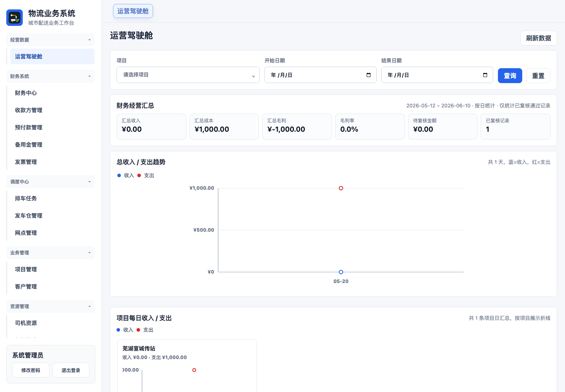This screenshot has width=565, height=392.
Task: Click the 结束日期 date input field
Action: click(437, 75)
